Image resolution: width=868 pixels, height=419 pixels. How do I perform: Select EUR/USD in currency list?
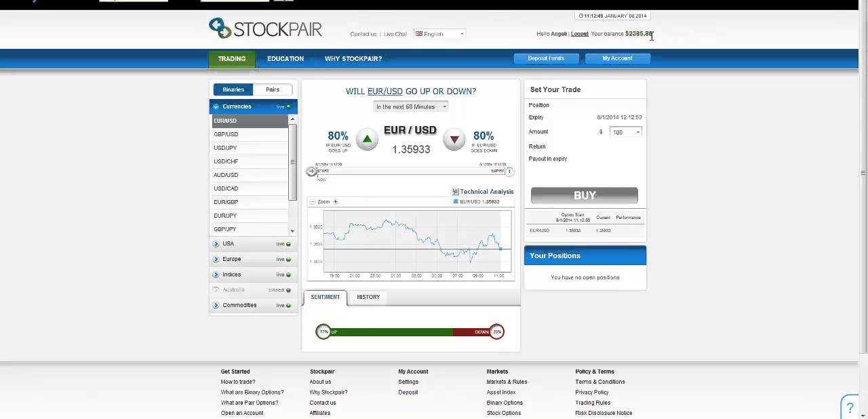[250, 121]
